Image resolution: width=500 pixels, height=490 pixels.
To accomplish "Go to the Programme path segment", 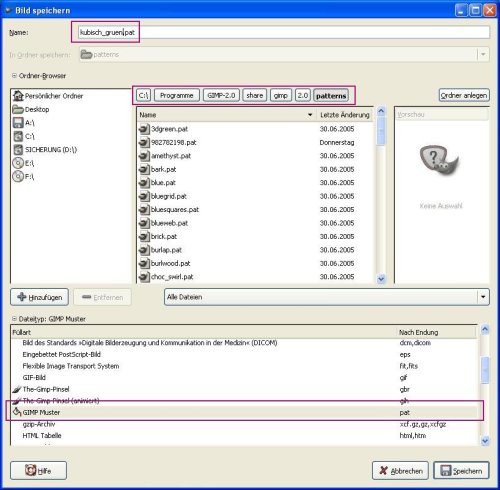I will [177, 96].
